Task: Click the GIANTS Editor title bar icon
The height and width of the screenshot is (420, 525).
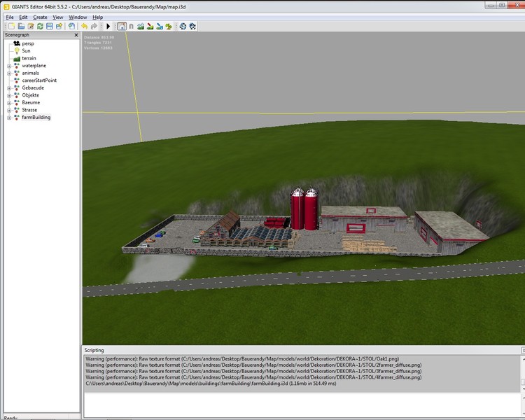Action: pos(6,7)
